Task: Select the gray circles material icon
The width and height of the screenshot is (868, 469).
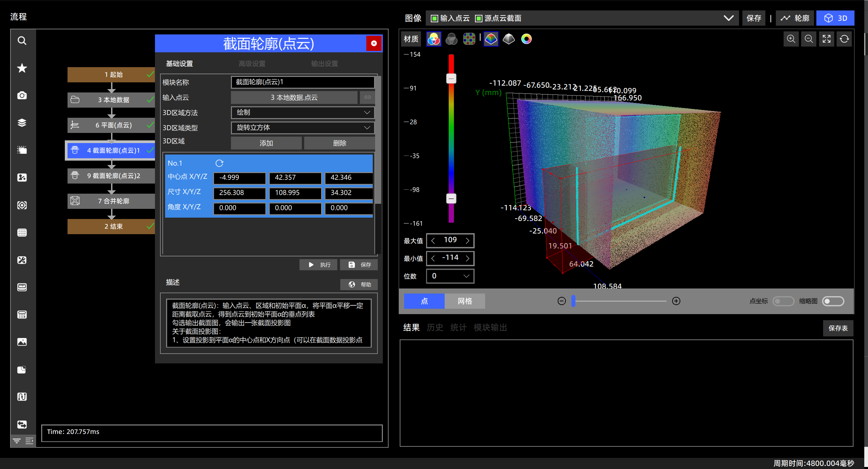Action: click(451, 39)
